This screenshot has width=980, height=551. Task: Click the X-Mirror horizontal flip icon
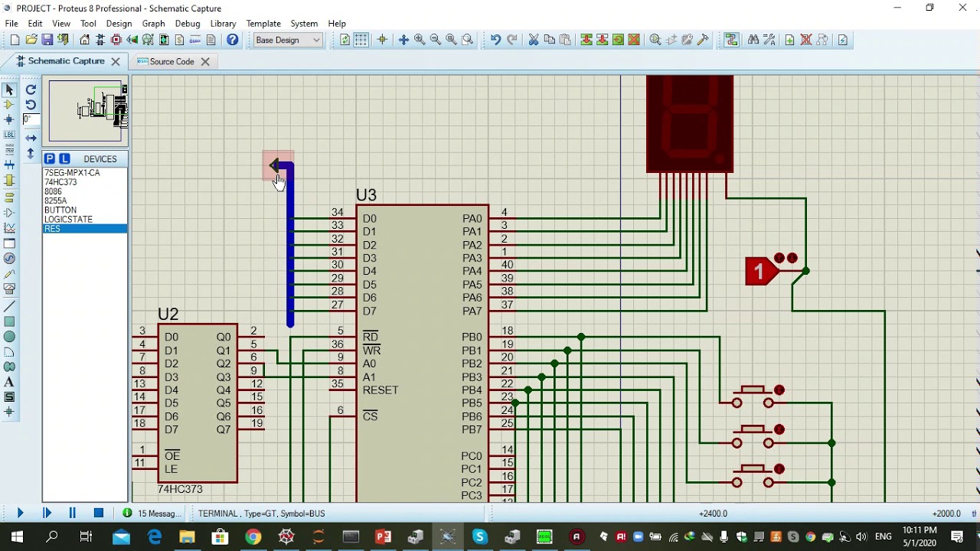31,139
